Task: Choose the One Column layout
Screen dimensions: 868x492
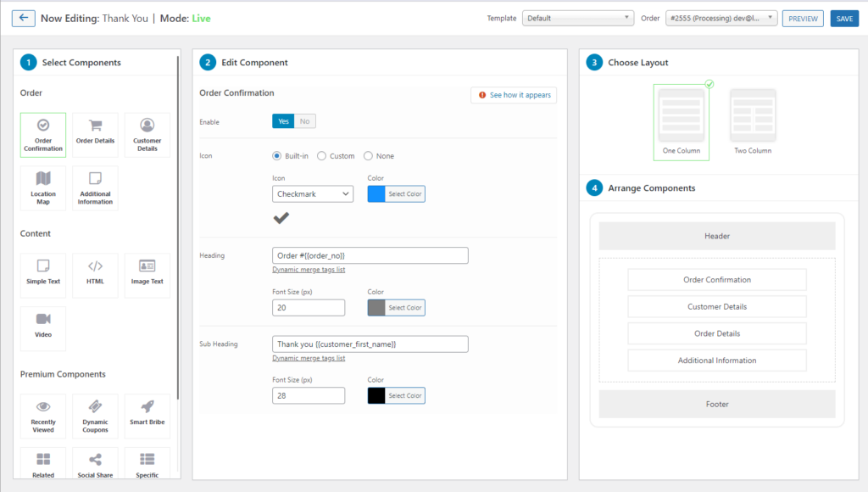Action: pyautogui.click(x=682, y=122)
